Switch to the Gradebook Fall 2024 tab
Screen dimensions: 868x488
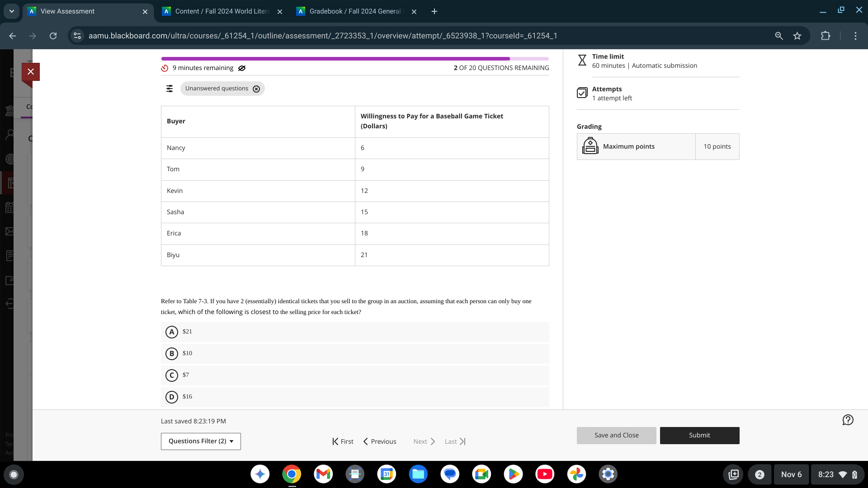pyautogui.click(x=355, y=11)
